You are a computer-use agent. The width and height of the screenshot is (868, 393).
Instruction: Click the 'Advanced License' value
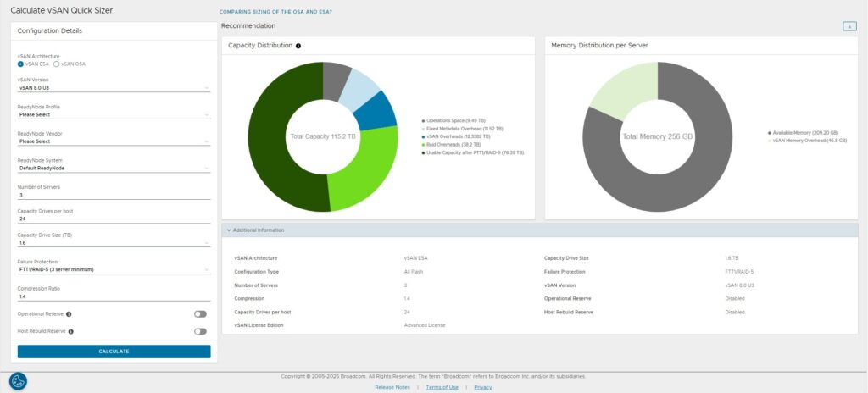coord(425,325)
